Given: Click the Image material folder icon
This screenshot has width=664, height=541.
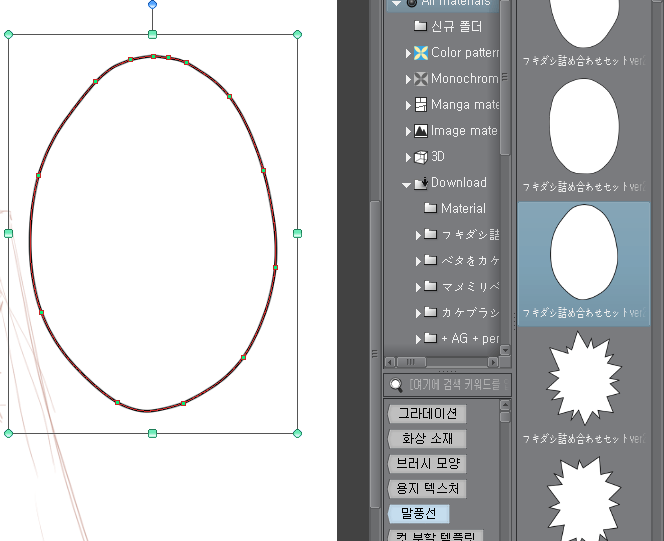Looking at the screenshot, I should [421, 131].
